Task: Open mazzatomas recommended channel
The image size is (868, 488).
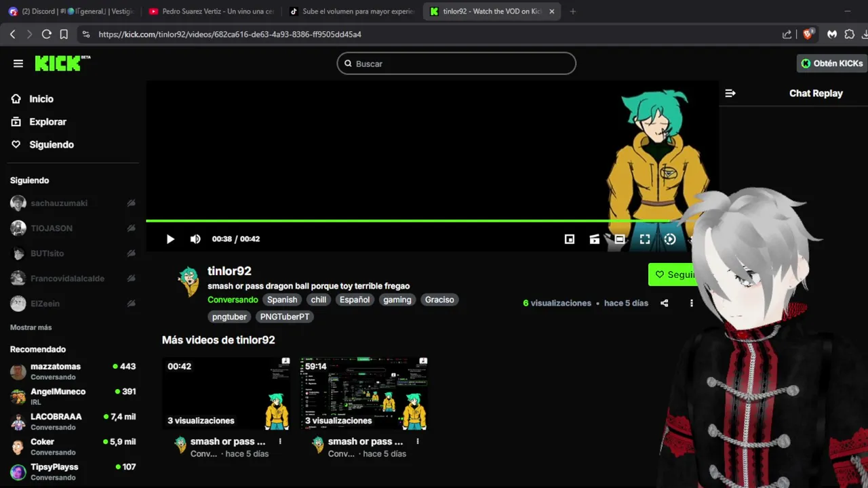Action: tap(73, 371)
